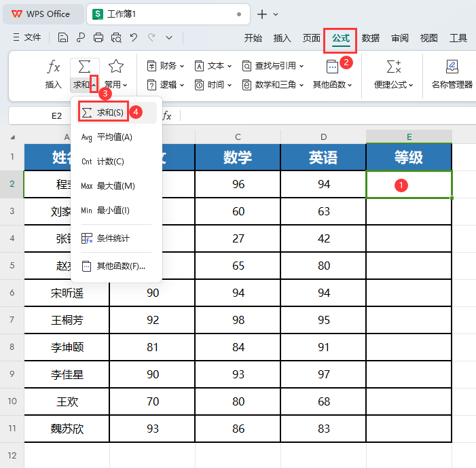Expand the quick access toolbar chevron

coord(169,38)
